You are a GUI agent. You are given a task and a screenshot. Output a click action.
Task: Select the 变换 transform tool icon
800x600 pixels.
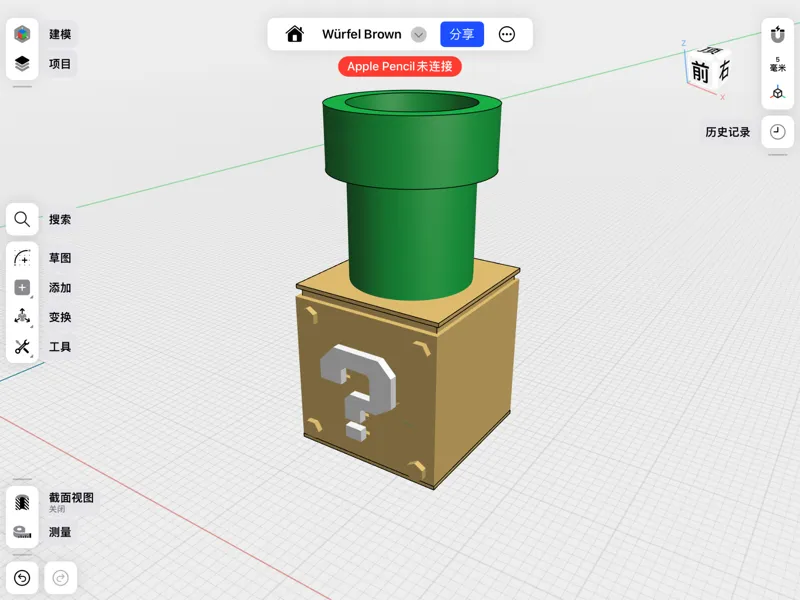click(22, 317)
